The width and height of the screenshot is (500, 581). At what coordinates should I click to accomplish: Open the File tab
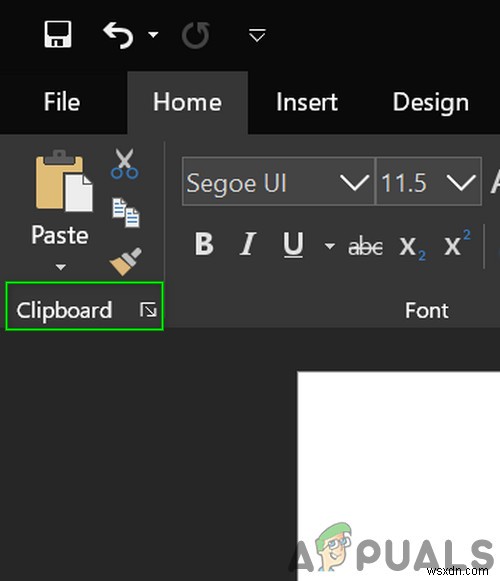coord(62,102)
